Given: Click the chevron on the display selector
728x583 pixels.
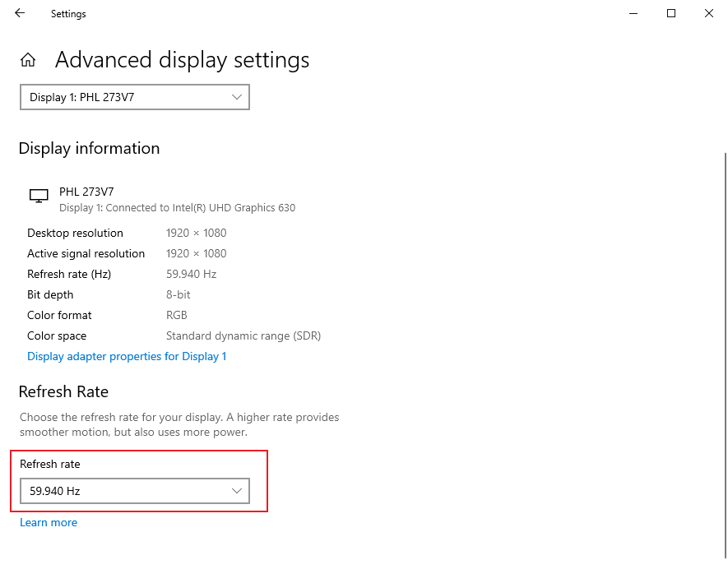Looking at the screenshot, I should click(237, 97).
